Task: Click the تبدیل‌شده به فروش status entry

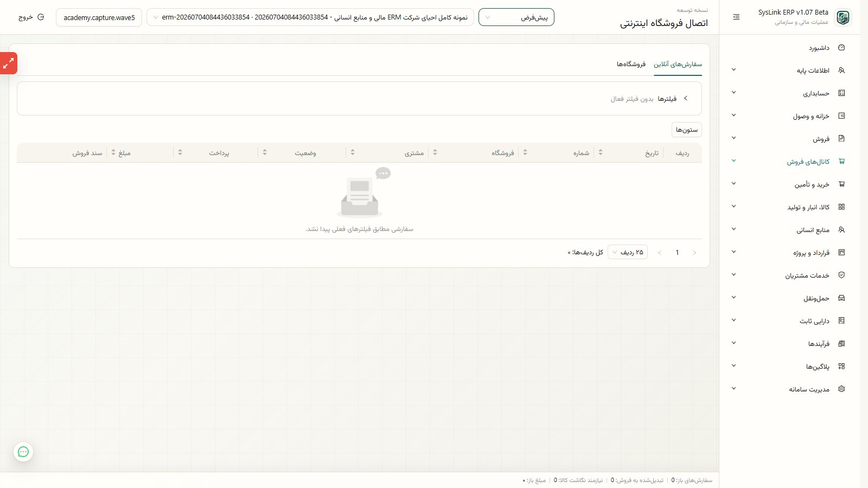Action: pos(637,480)
